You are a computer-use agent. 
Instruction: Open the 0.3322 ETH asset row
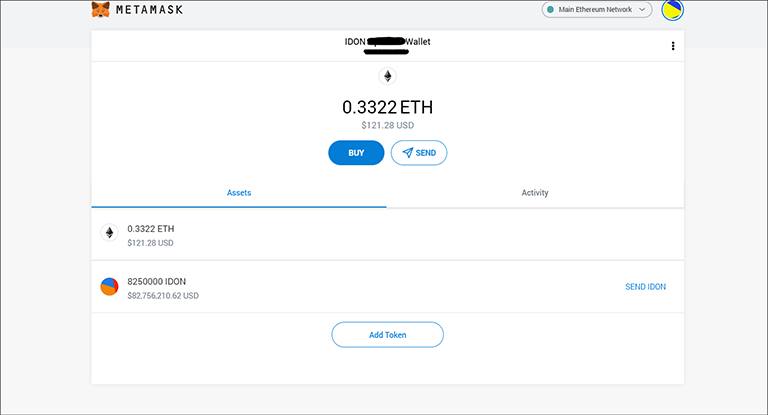(387, 235)
